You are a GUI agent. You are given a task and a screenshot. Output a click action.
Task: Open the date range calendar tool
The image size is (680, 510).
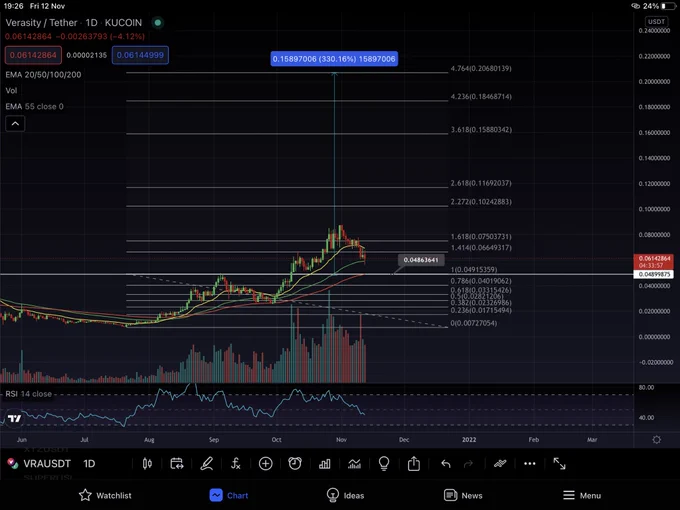click(177, 464)
